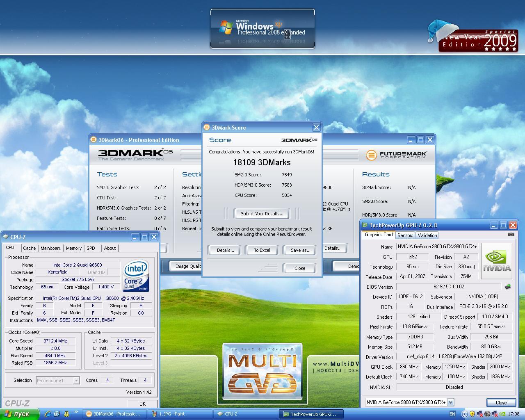The image size is (525, 420).
Task: Click the taskbar clock showing 17:08
Action: [514, 414]
